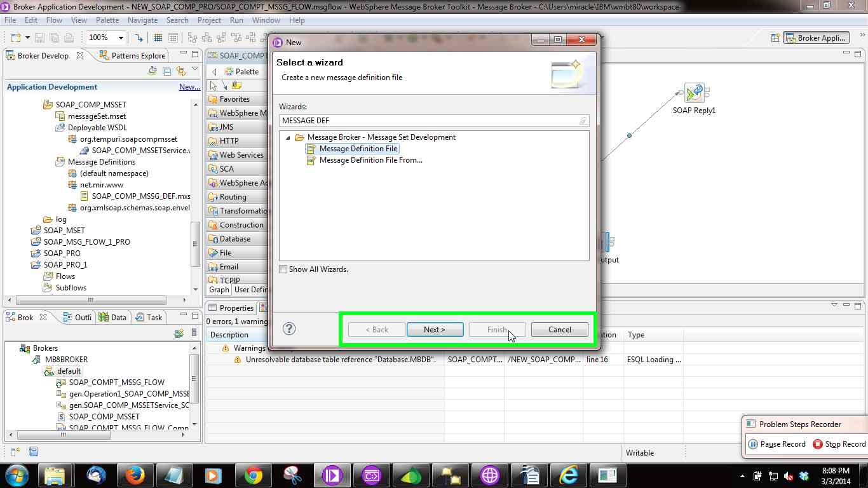Expand the Web Services palette drawer
Screen dimensions: 868x488
[x=237, y=155]
